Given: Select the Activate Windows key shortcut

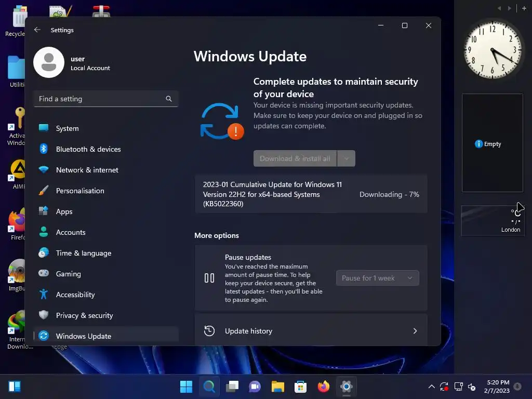Looking at the screenshot, I should coord(16,126).
